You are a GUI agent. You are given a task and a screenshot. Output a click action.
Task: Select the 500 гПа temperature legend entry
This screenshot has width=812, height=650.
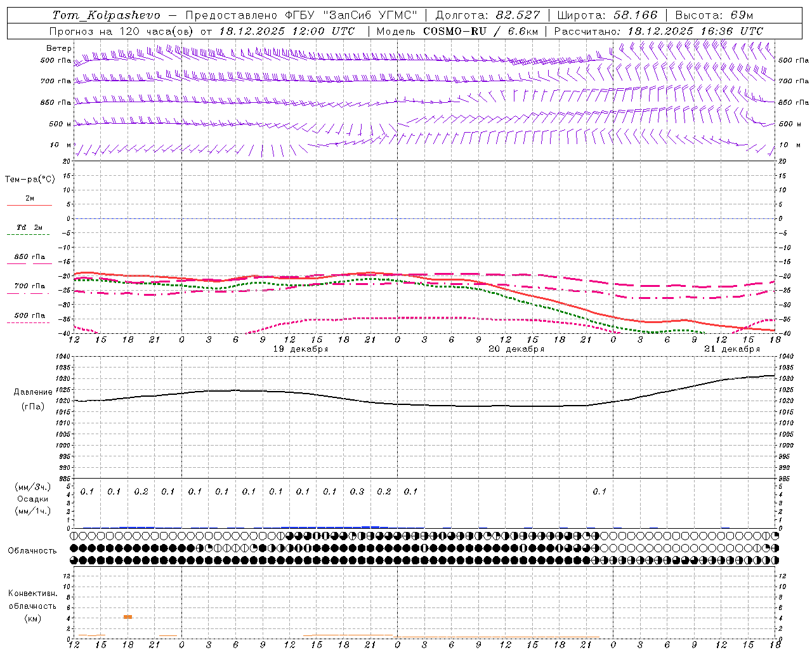pos(29,316)
